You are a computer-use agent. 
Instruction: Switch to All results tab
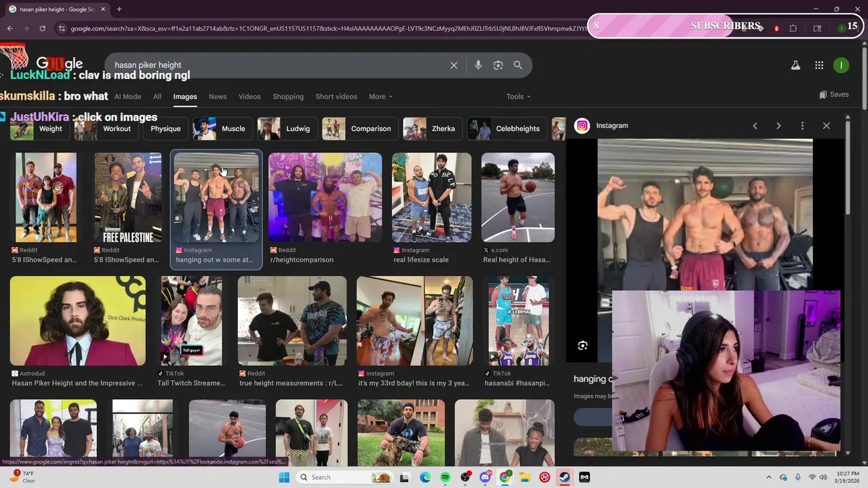(x=157, y=96)
